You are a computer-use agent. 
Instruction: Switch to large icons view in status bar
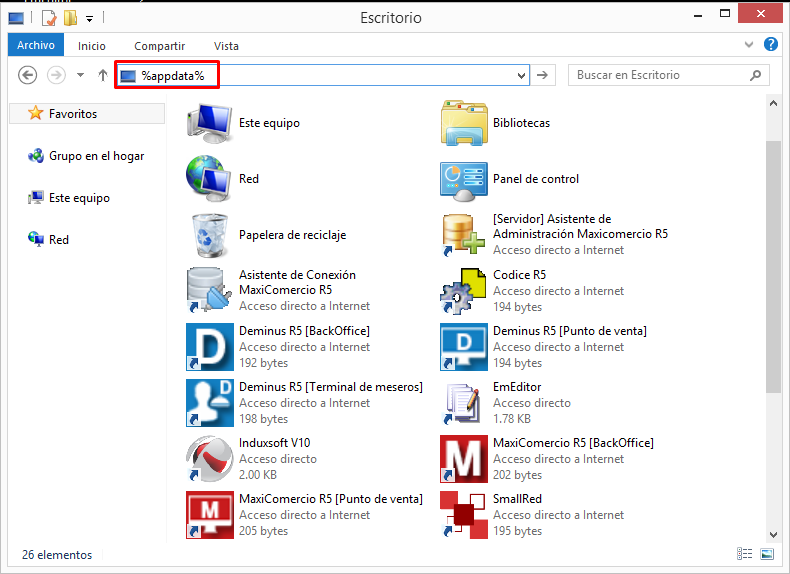(767, 554)
